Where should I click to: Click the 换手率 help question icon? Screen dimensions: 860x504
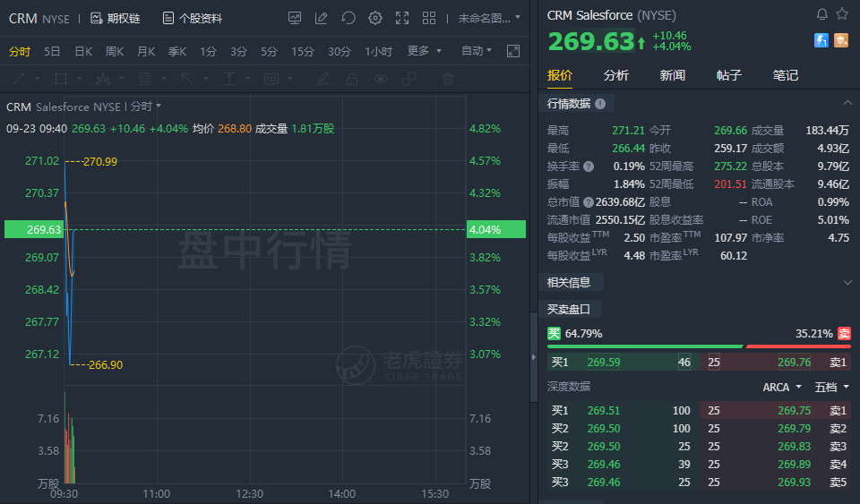[589, 167]
